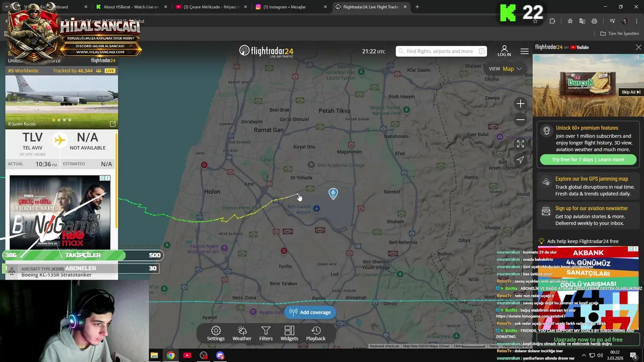The image size is (644, 362).
Task: Click the Find flights search field
Action: [441, 51]
